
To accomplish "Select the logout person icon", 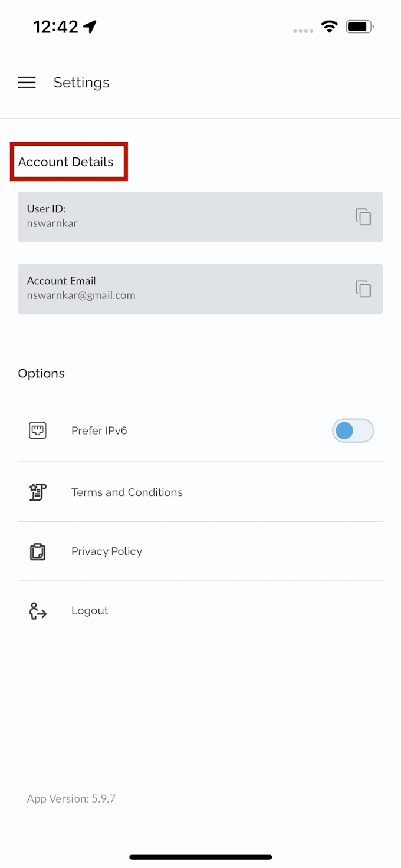I will coord(38,611).
